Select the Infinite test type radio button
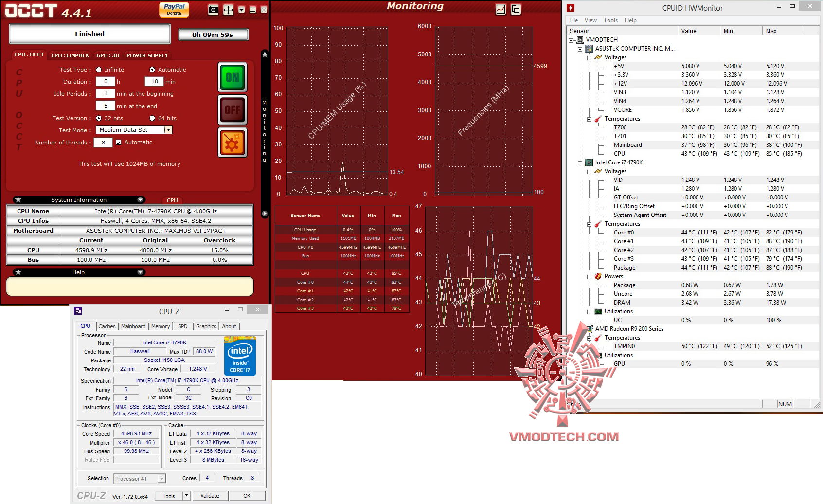 tap(99, 70)
